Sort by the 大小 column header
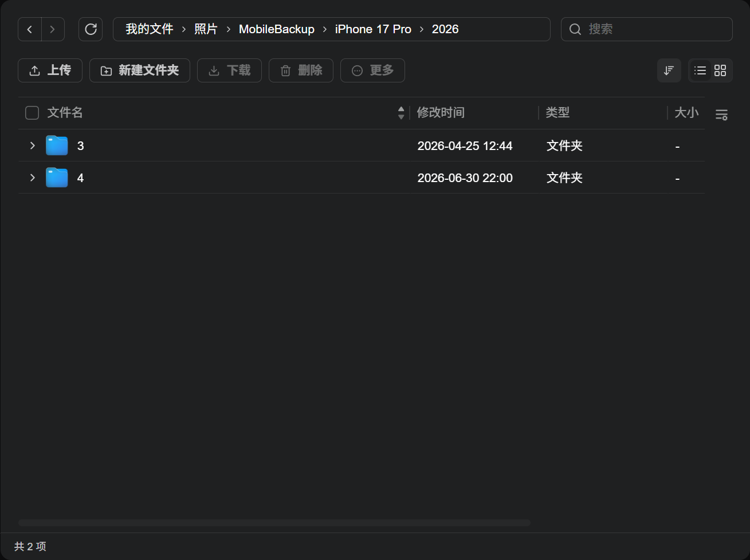The image size is (750, 560). (686, 113)
